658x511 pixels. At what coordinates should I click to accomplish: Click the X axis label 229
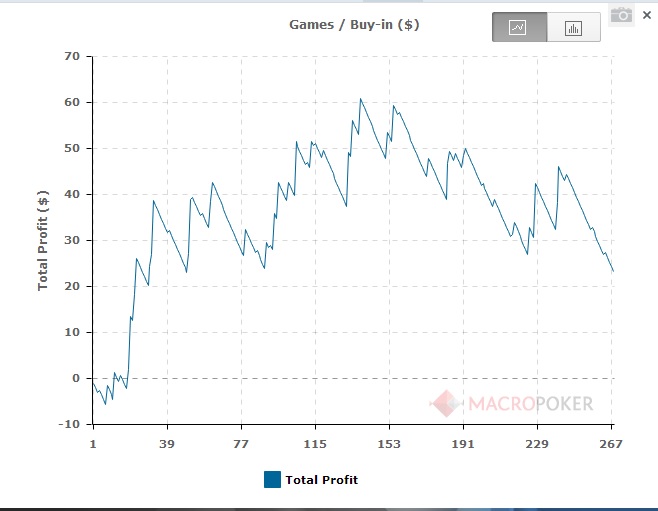tap(537, 444)
